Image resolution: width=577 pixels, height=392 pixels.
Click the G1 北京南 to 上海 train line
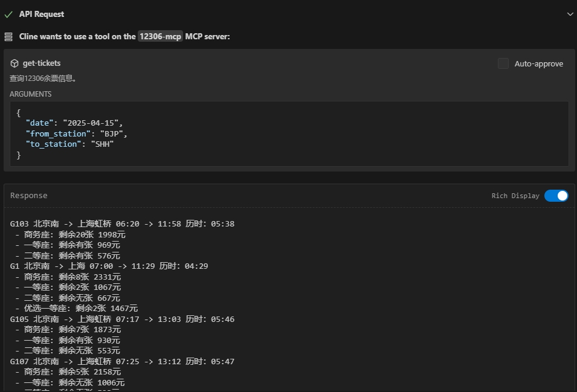coord(109,266)
